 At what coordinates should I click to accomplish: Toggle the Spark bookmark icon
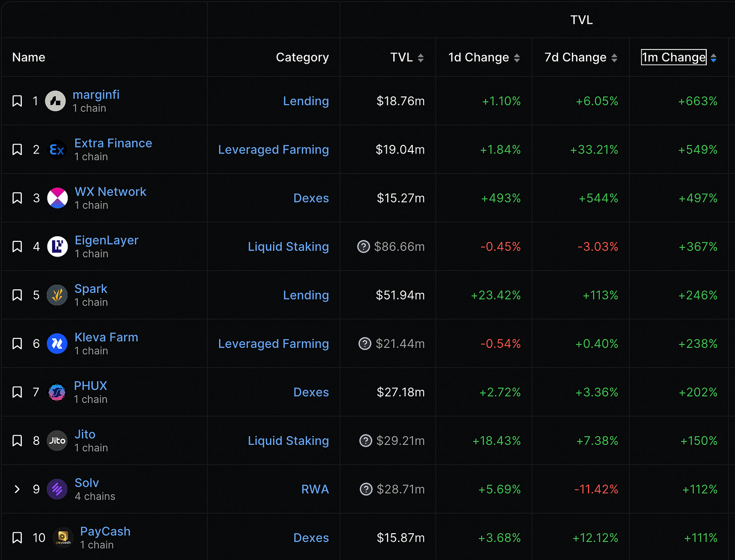point(17,295)
